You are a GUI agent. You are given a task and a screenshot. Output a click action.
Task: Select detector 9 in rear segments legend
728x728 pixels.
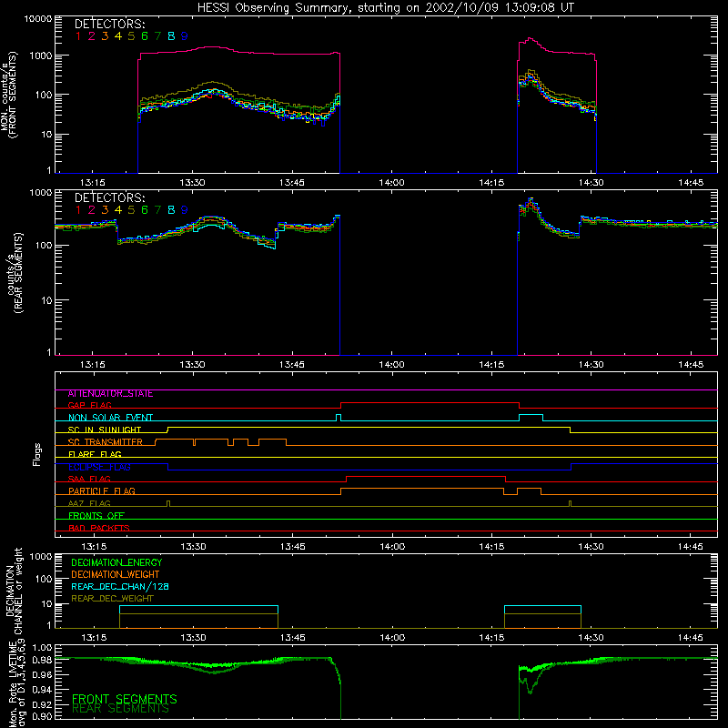pos(185,210)
